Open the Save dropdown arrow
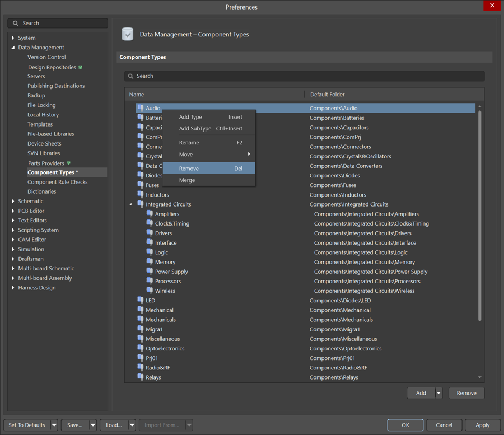Image resolution: width=504 pixels, height=435 pixels. point(93,425)
